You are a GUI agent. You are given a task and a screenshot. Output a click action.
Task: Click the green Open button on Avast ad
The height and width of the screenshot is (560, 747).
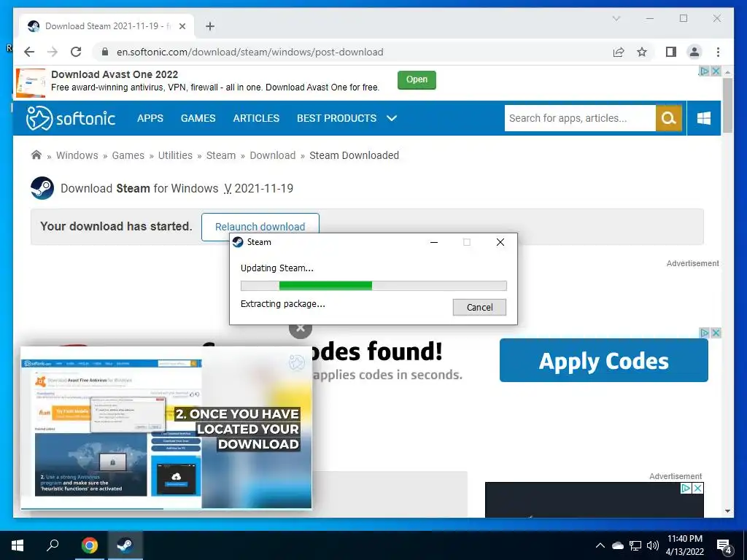click(417, 79)
